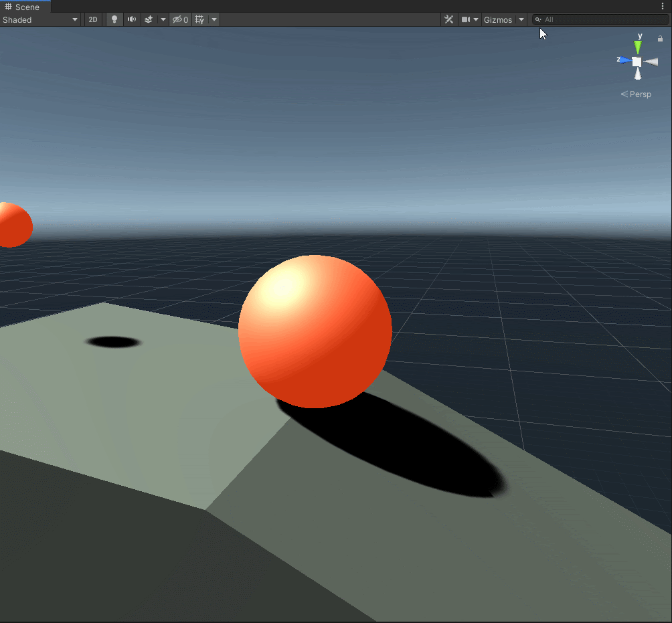
Task: Open the effects dropdown arrow
Action: coord(163,19)
